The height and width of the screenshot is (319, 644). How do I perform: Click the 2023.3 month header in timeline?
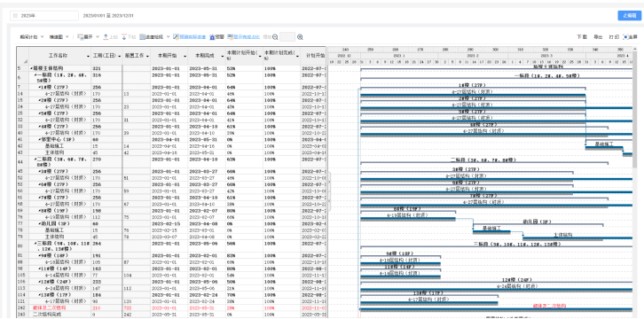click(546, 55)
